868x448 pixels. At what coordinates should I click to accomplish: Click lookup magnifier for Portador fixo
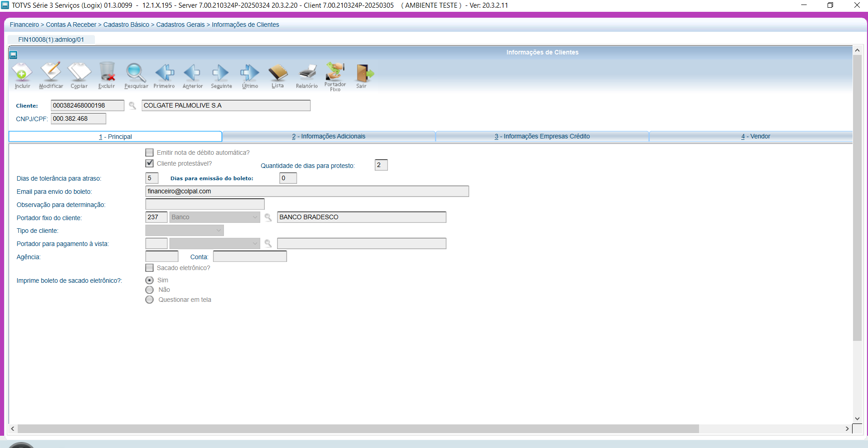(268, 217)
